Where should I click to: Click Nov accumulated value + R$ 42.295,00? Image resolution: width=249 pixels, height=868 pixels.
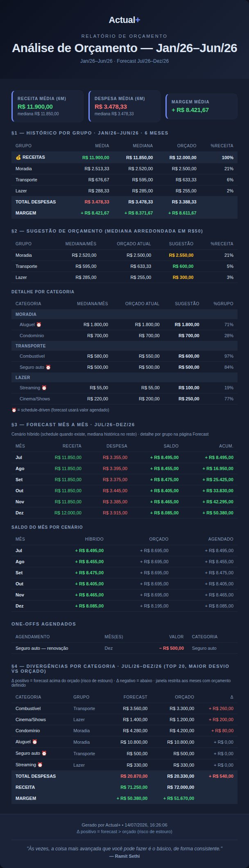pyautogui.click(x=218, y=502)
